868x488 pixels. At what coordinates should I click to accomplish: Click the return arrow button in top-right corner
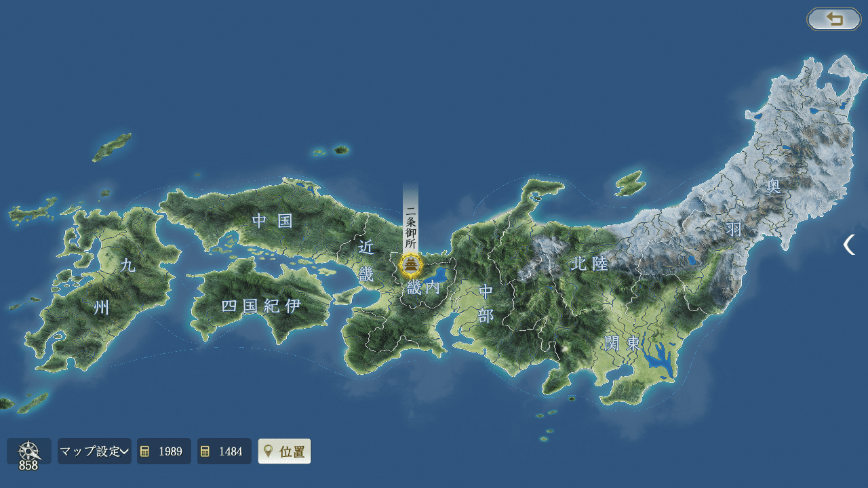tap(833, 19)
